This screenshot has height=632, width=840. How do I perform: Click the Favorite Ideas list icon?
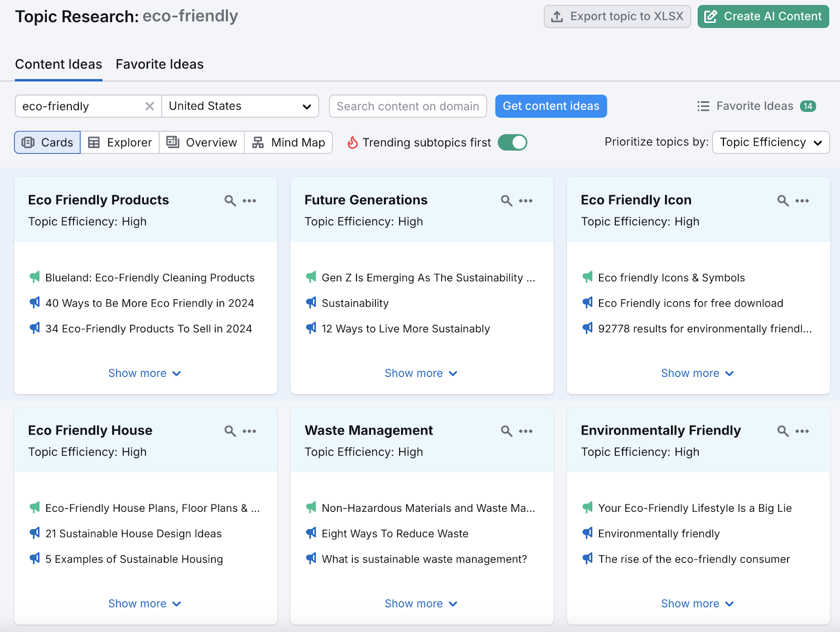click(x=703, y=106)
